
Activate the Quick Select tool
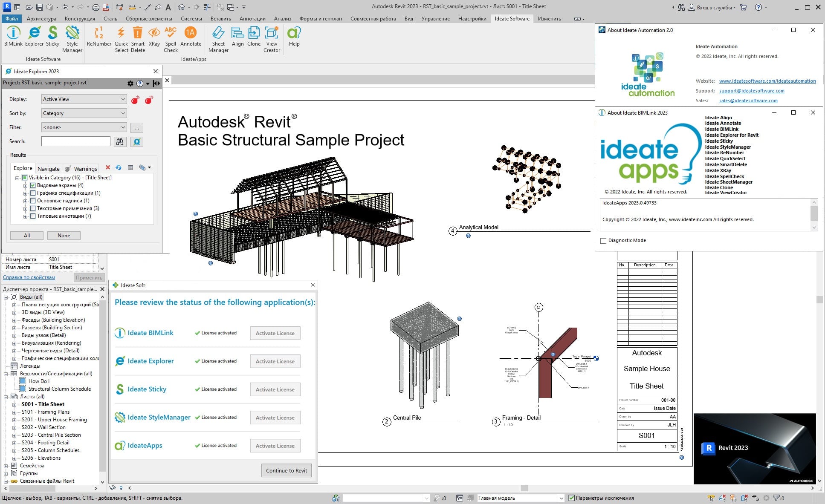[x=121, y=39]
